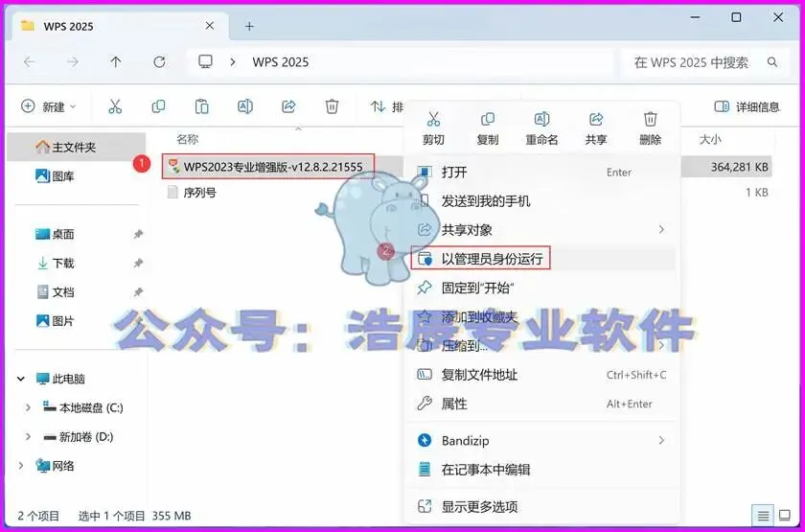
Task: Choose 属性 menu item
Action: 542,404
